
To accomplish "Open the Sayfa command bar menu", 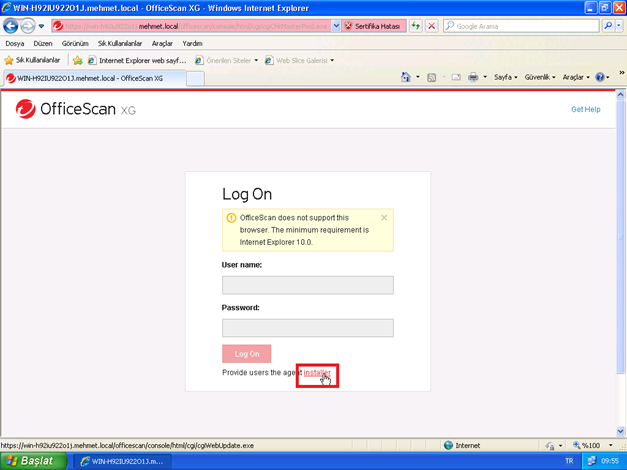I will 505,77.
